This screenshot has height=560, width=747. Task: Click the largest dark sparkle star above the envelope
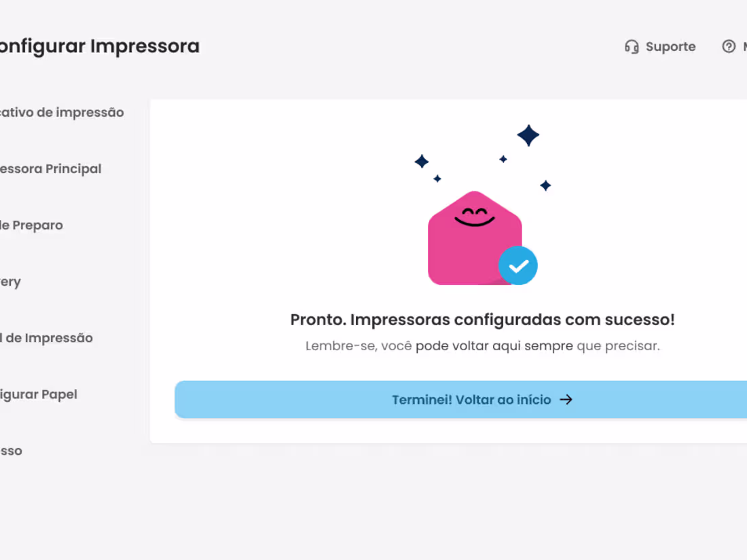[x=528, y=135]
